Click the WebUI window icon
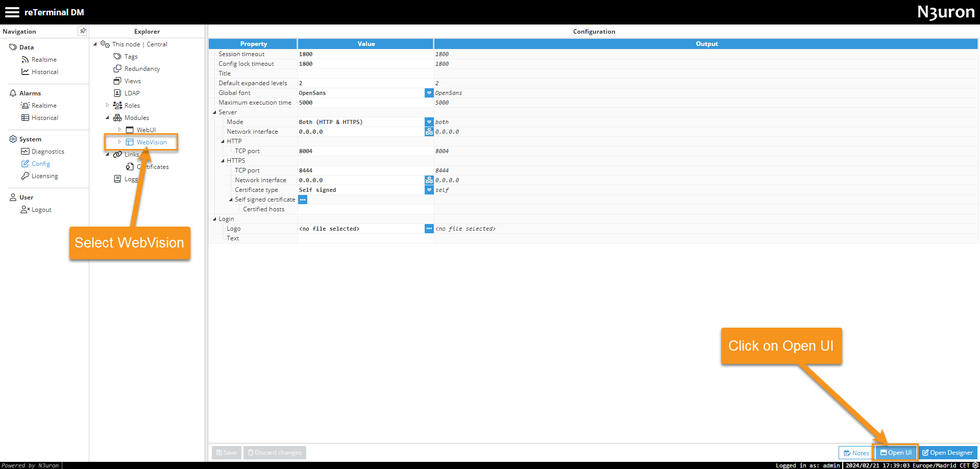The image size is (980, 469). coord(130,130)
